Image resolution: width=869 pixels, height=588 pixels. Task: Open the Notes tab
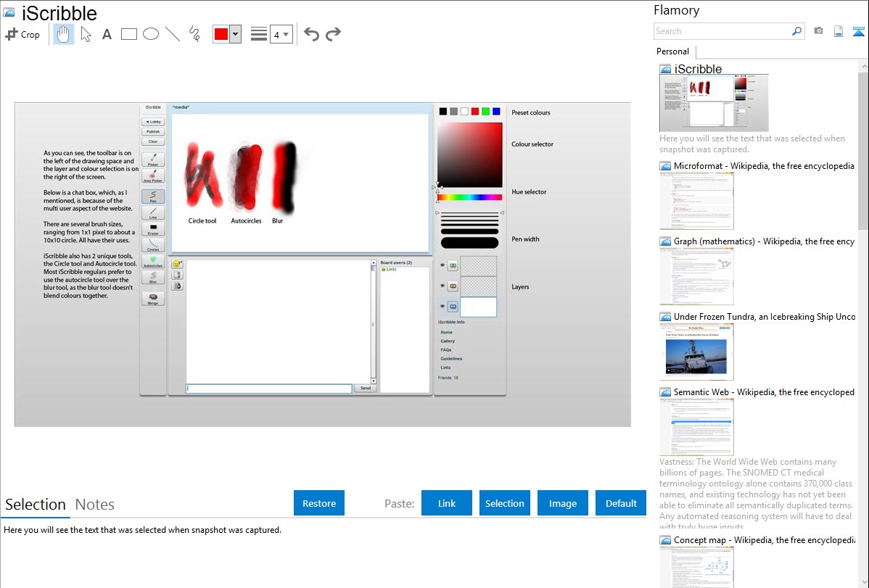(x=95, y=505)
